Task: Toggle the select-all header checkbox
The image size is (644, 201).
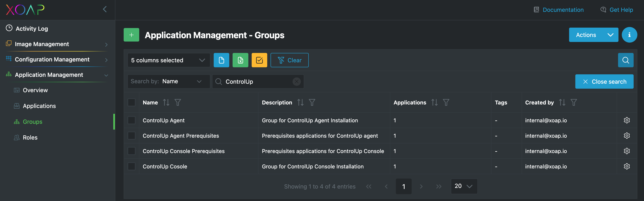Action: [x=132, y=102]
